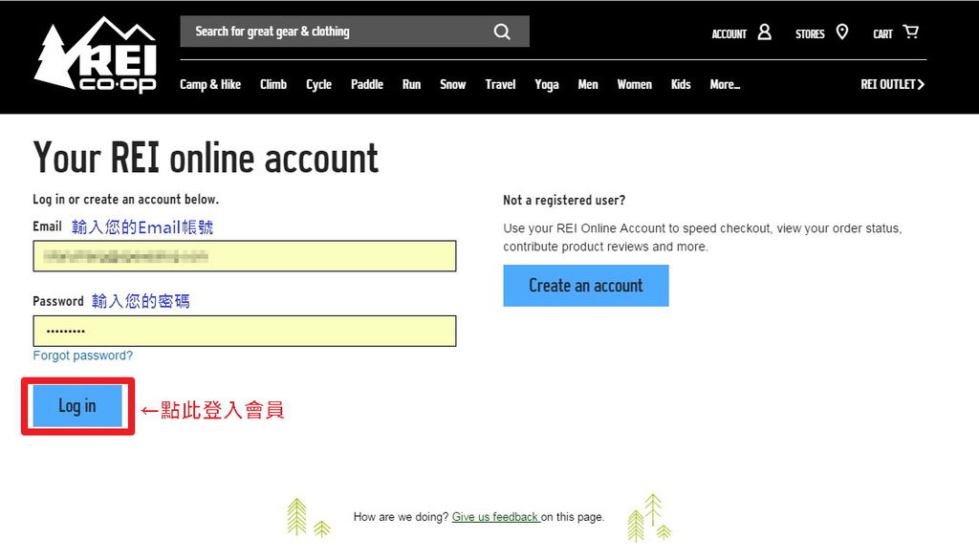
Task: Go to the Yoga category
Action: click(546, 84)
